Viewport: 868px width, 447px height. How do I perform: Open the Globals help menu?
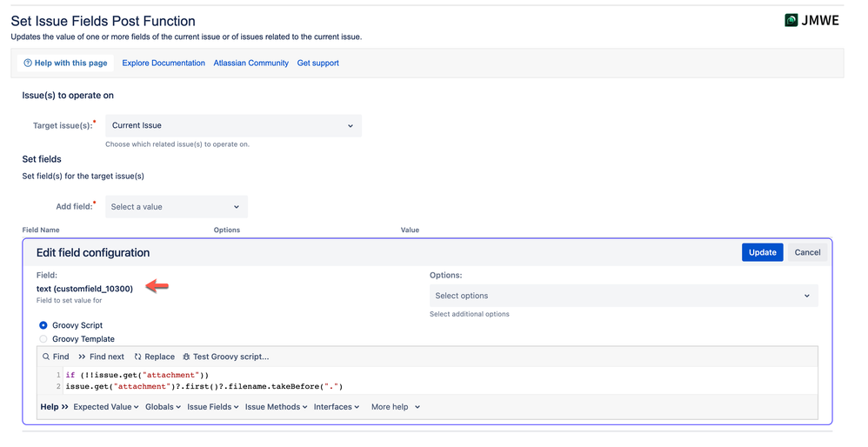(x=163, y=407)
